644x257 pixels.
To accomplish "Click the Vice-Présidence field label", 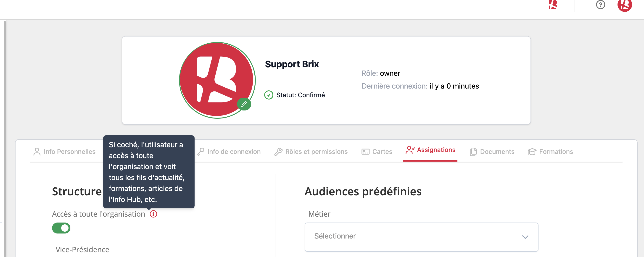I will click(x=82, y=249).
